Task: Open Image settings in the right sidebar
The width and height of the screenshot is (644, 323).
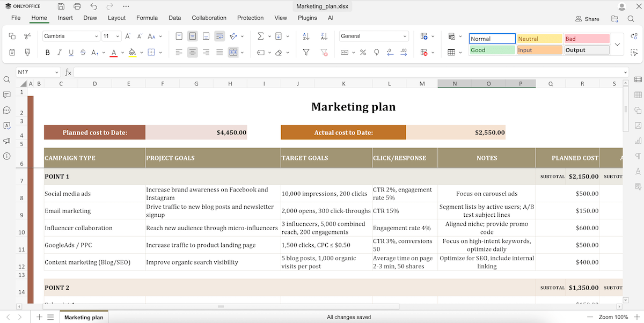Action: (x=637, y=125)
